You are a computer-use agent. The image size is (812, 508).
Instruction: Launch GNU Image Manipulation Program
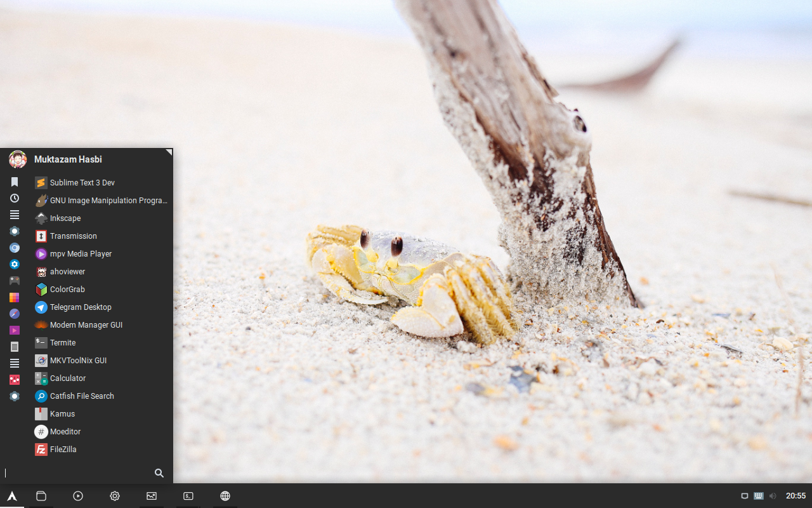coord(101,201)
